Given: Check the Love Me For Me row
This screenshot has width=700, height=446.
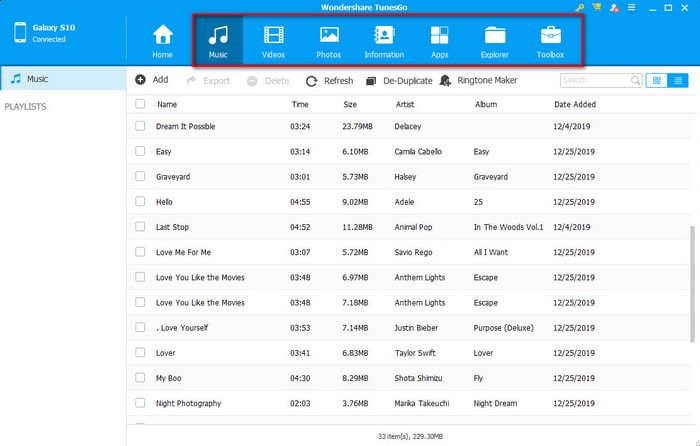Looking at the screenshot, I should [x=140, y=252].
